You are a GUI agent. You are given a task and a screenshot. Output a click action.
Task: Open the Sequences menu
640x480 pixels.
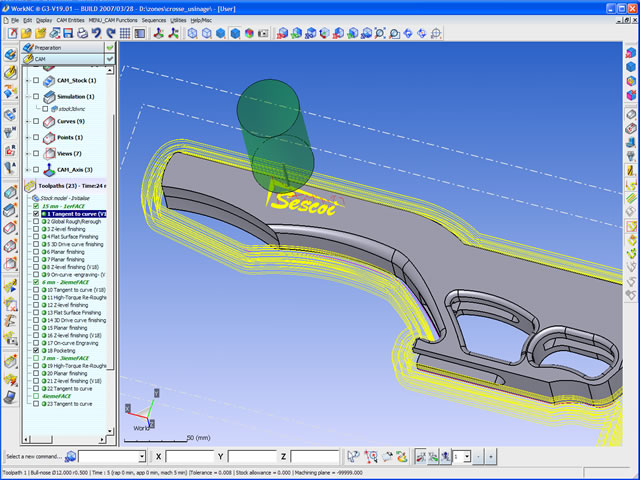coord(153,20)
